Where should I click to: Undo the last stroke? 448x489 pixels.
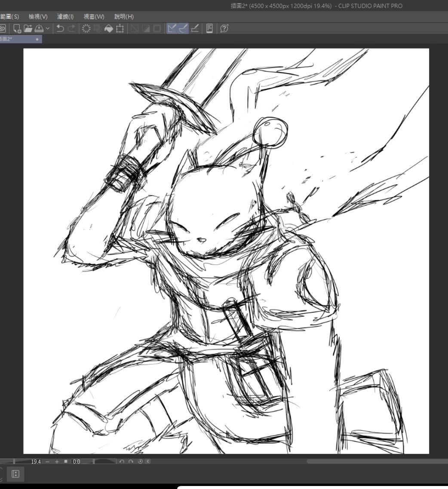click(60, 29)
